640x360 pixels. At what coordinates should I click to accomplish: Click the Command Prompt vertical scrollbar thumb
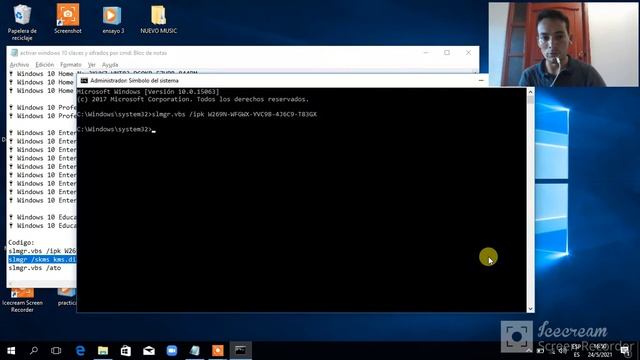pyautogui.click(x=530, y=100)
